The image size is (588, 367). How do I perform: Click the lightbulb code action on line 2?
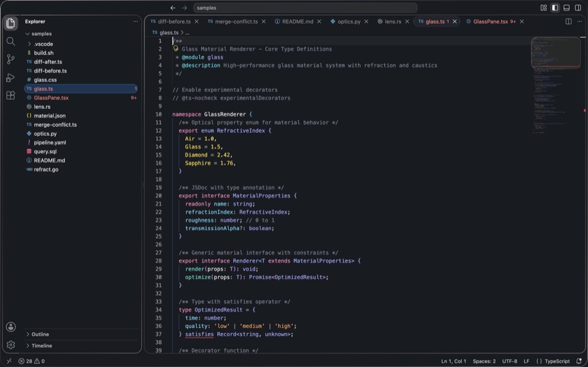point(176,49)
